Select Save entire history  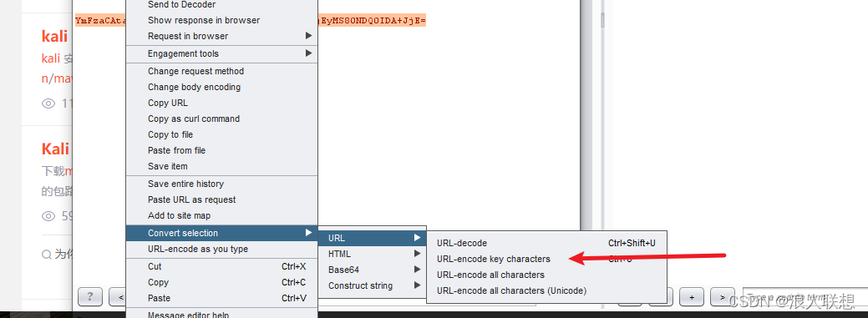pyautogui.click(x=222, y=184)
